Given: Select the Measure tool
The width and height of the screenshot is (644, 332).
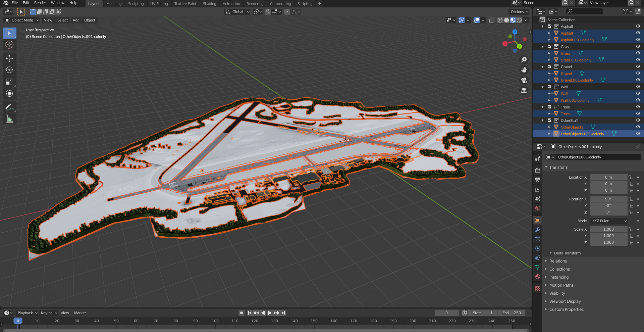Looking at the screenshot, I should [x=9, y=119].
